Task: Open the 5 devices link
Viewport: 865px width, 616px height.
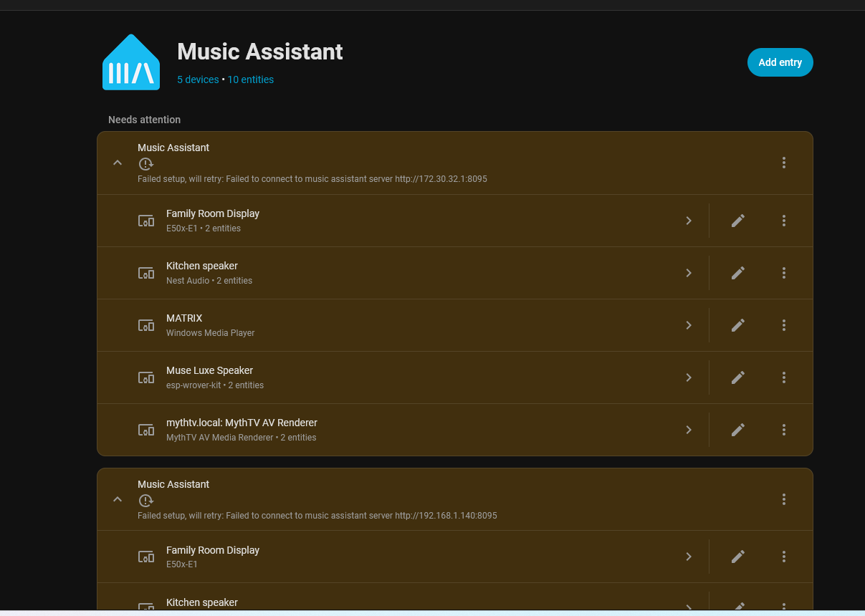Action: 198,80
